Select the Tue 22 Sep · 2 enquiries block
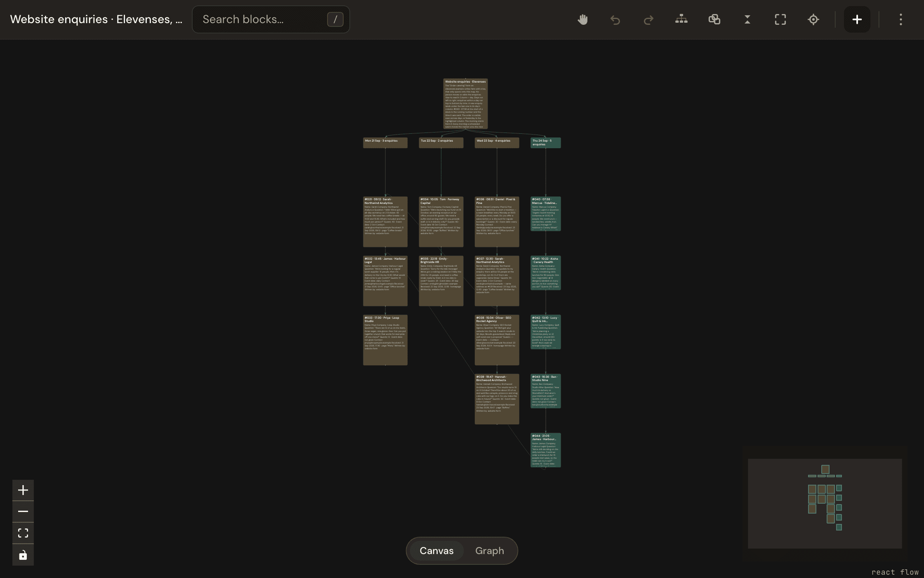Image resolution: width=924 pixels, height=578 pixels. [441, 143]
